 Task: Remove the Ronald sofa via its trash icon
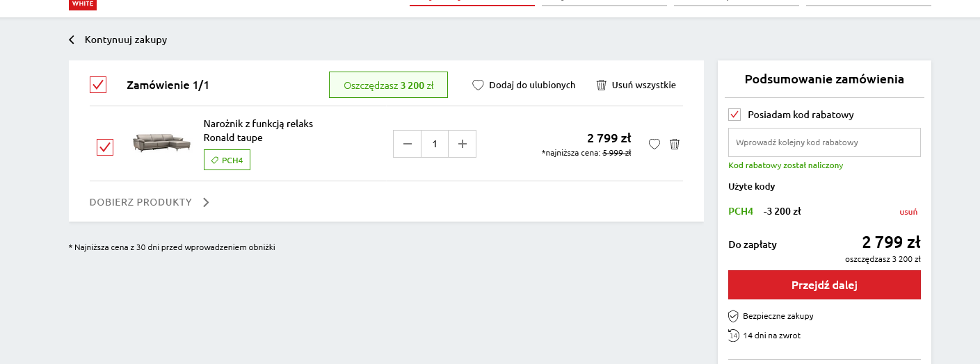675,144
